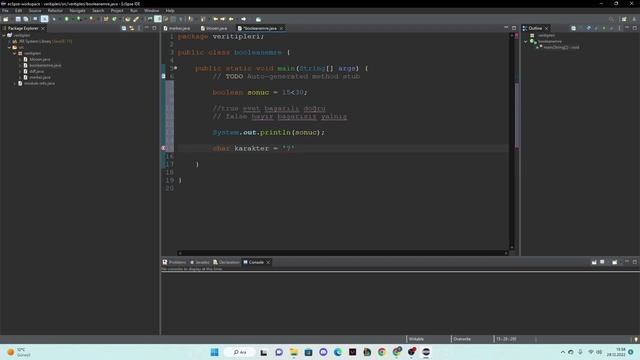The image size is (640, 360).
Task: Open the Window menu
Action: pos(151,11)
